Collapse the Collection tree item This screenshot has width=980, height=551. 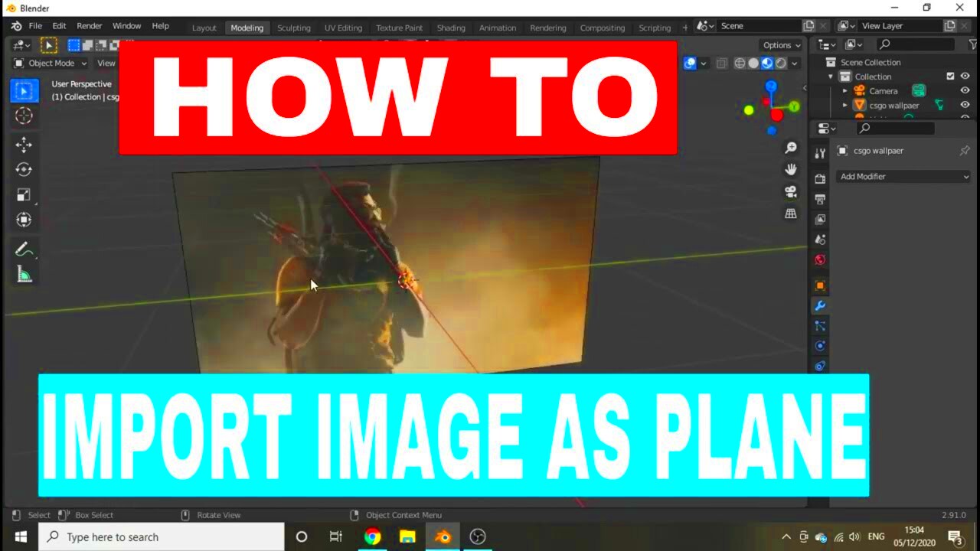(831, 77)
